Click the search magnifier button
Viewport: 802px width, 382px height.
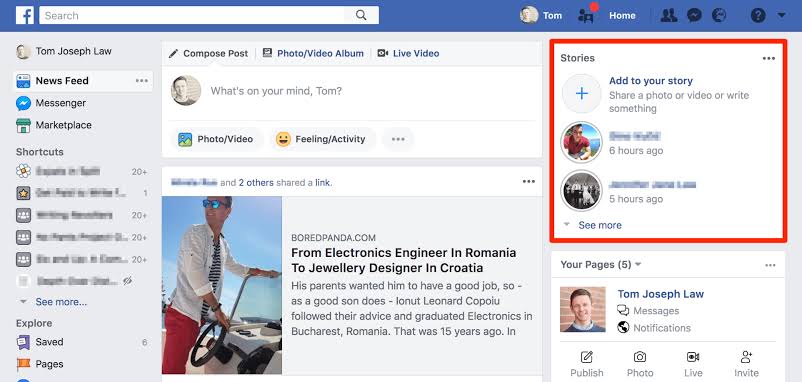pyautogui.click(x=361, y=15)
